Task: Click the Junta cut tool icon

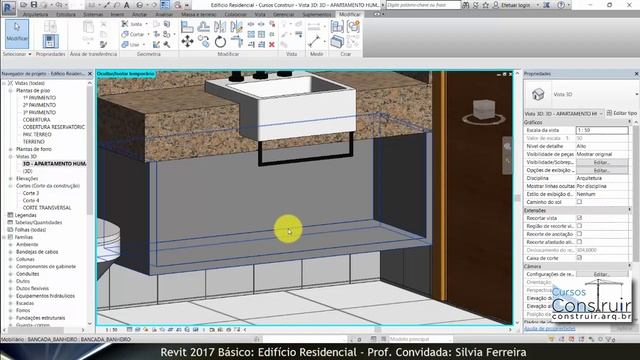Action: 125,24
